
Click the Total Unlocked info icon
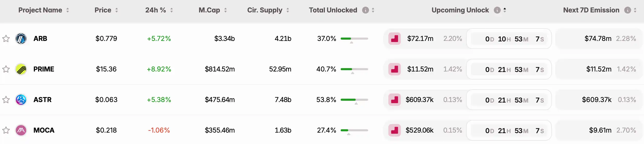(x=365, y=10)
